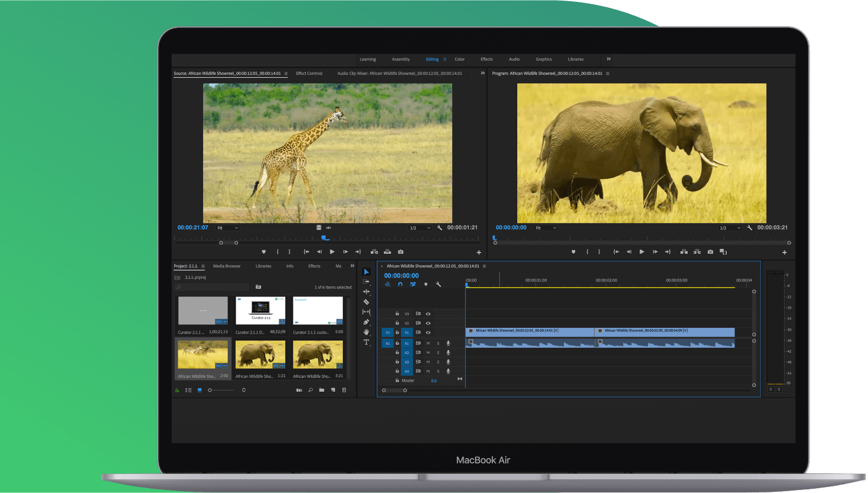Open Editing workspace options menu
868x493 pixels.
pyautogui.click(x=445, y=59)
